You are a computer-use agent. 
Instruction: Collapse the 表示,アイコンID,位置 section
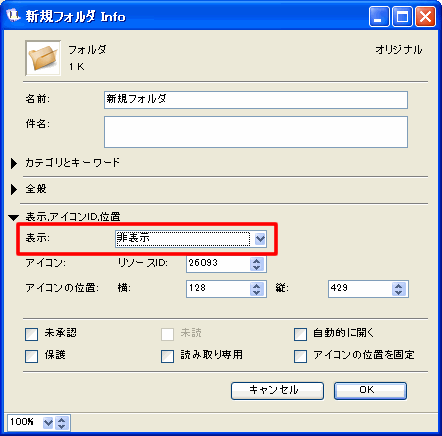click(x=13, y=218)
